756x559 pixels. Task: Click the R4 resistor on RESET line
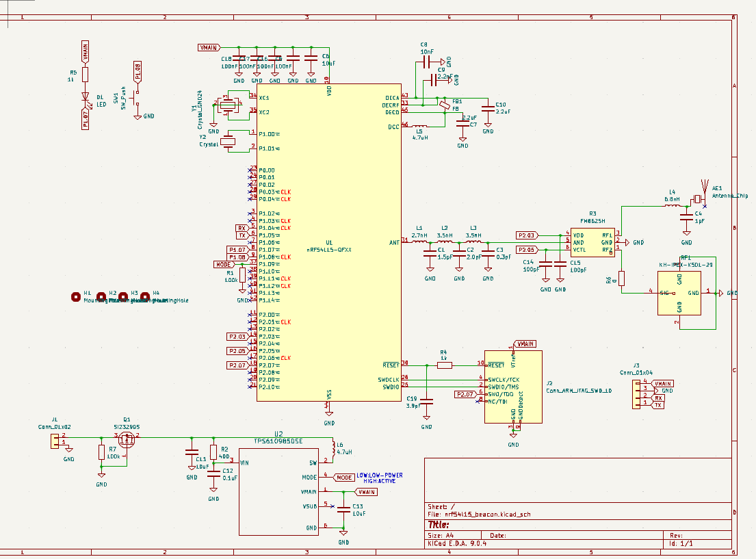pos(444,365)
